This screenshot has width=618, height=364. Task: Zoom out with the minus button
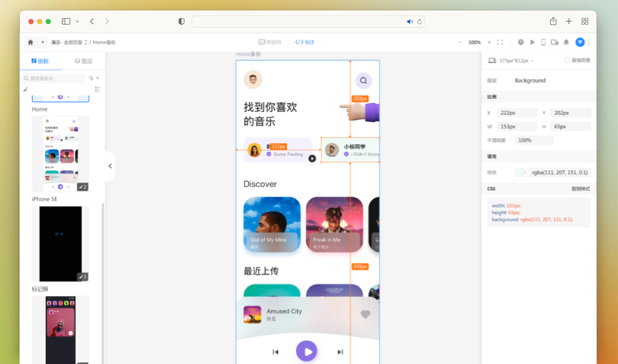click(x=460, y=42)
